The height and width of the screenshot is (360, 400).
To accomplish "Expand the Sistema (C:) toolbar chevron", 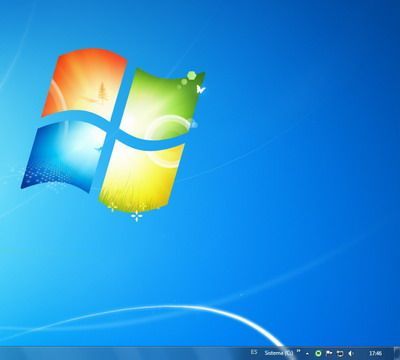I will click(299, 351).
